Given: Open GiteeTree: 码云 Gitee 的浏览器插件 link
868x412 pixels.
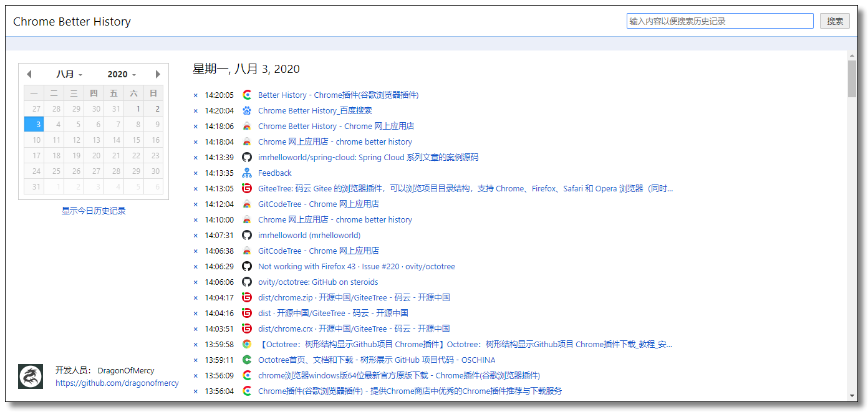Looking at the screenshot, I should click(465, 189).
